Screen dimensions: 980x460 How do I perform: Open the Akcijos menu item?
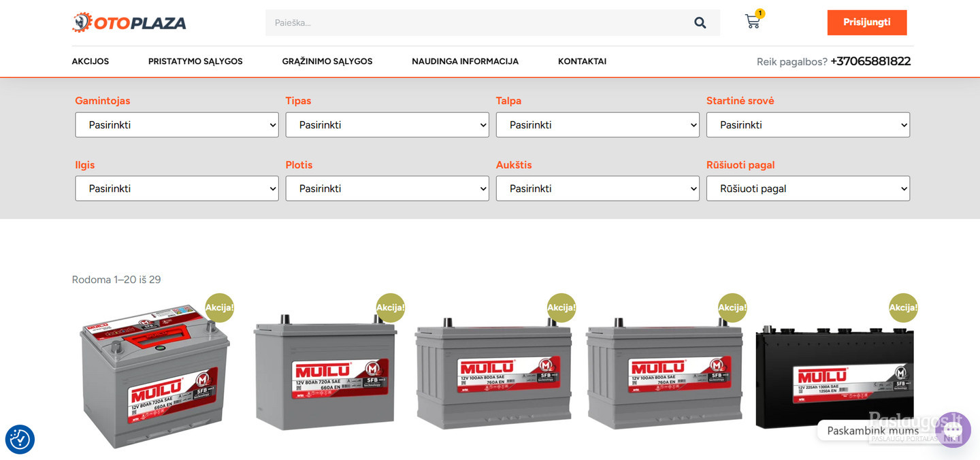[91, 61]
